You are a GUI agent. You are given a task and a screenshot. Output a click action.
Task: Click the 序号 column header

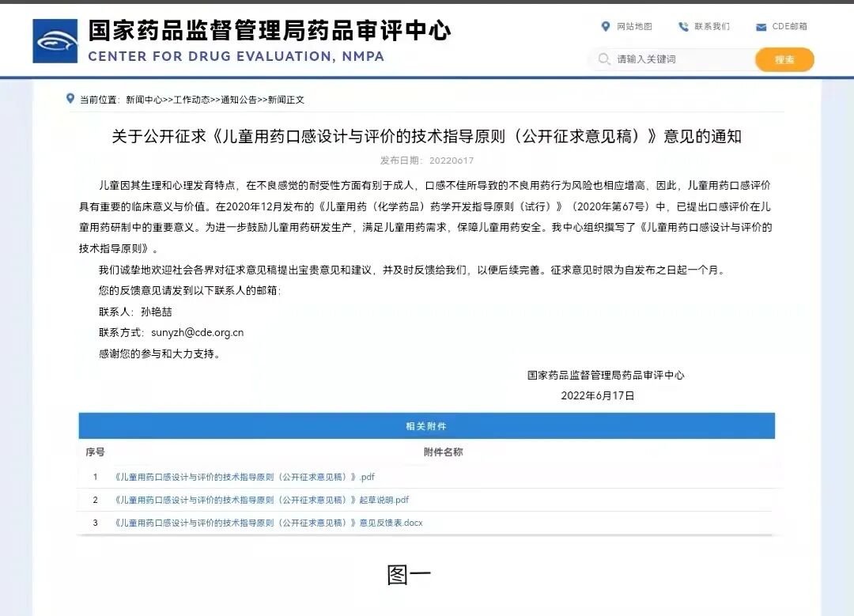(x=95, y=452)
